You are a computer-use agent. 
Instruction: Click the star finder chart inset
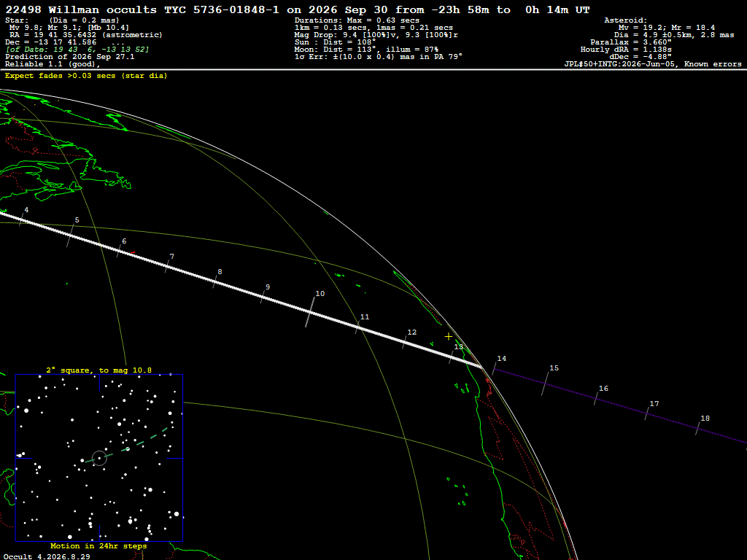(x=99, y=458)
